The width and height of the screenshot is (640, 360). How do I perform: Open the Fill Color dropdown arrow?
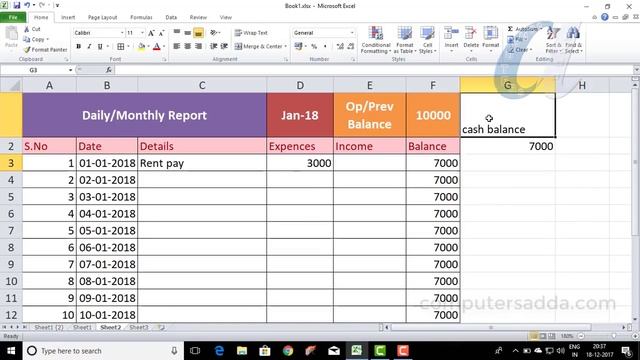(148, 47)
